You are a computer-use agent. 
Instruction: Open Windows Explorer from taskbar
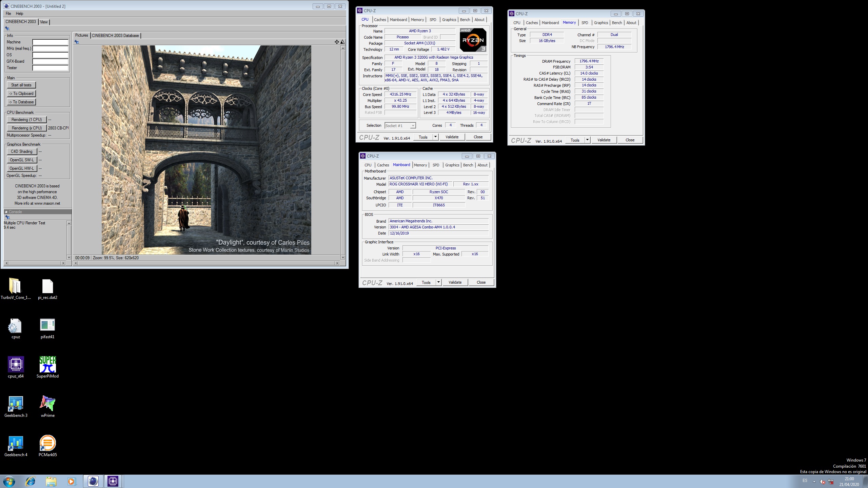pyautogui.click(x=51, y=481)
